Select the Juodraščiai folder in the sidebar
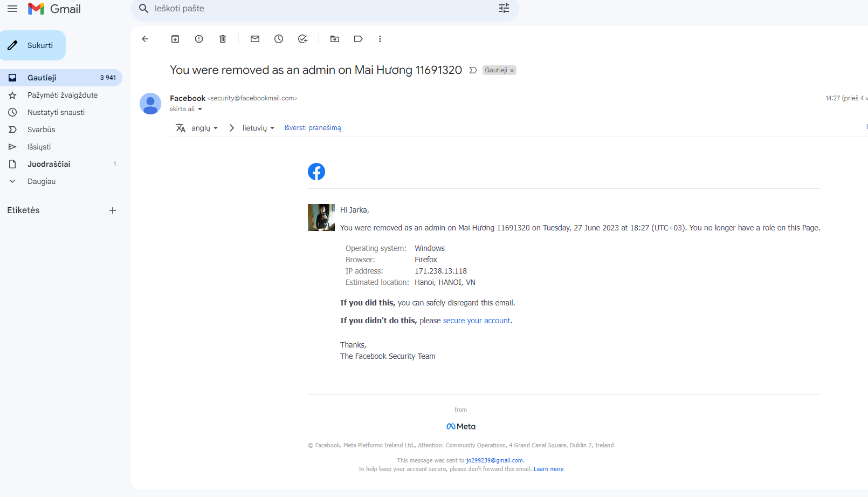The width and height of the screenshot is (868, 497). [x=49, y=164]
